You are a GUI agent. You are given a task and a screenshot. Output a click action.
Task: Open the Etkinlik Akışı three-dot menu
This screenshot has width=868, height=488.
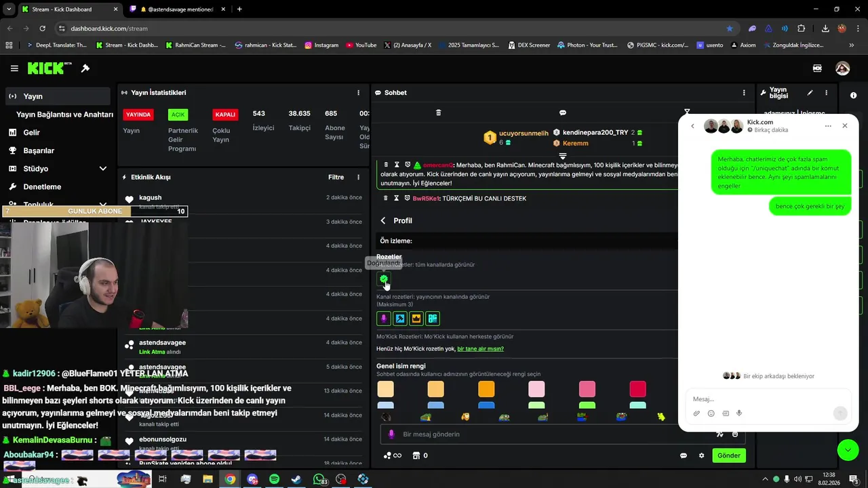point(359,177)
